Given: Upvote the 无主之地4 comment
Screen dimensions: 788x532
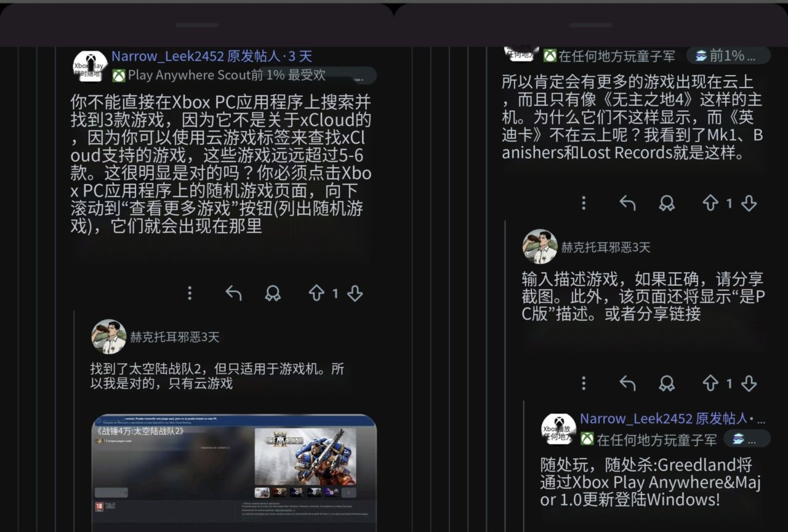Looking at the screenshot, I should coord(710,203).
